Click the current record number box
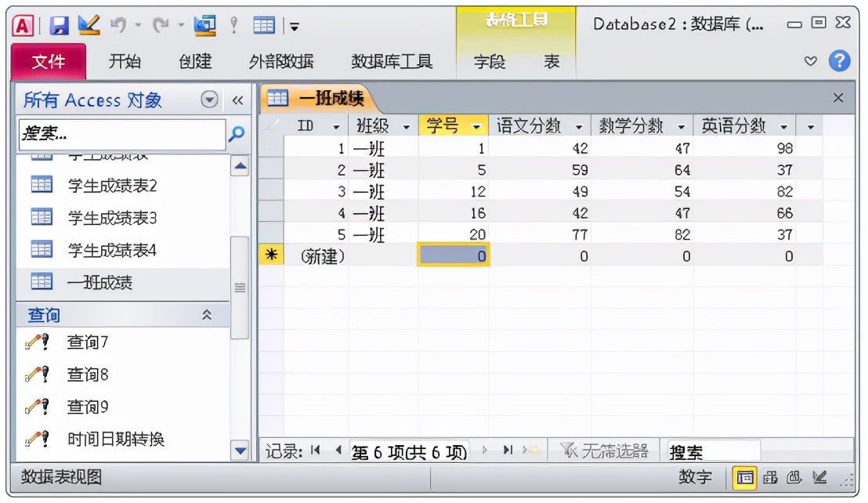 click(x=409, y=452)
